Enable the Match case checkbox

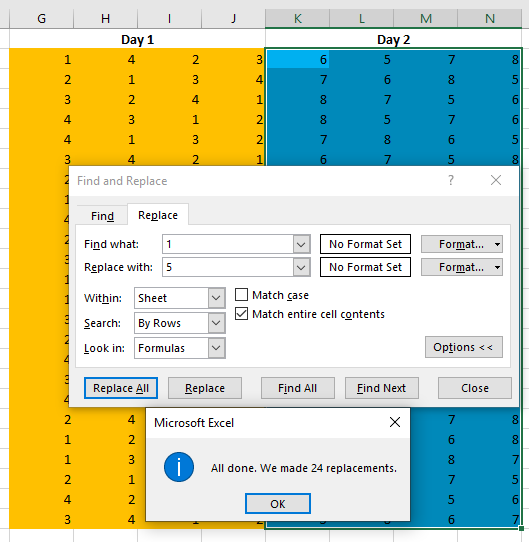[x=241, y=295]
